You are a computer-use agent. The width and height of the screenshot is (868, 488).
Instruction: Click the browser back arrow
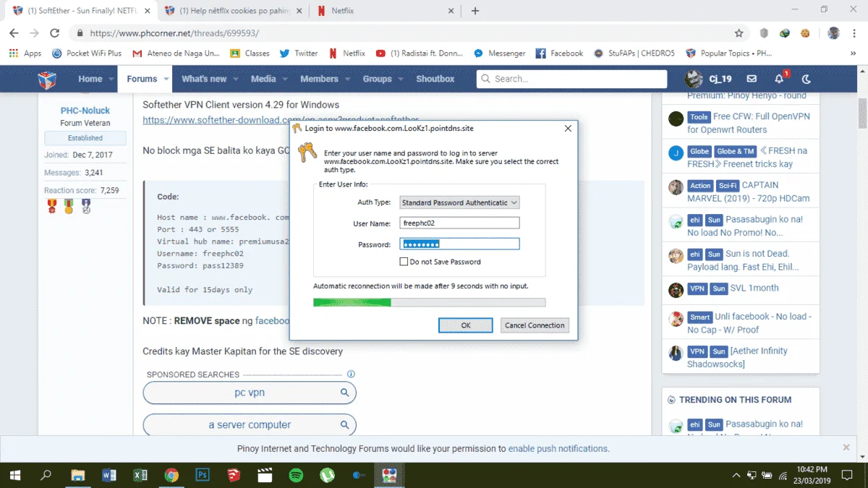point(14,33)
